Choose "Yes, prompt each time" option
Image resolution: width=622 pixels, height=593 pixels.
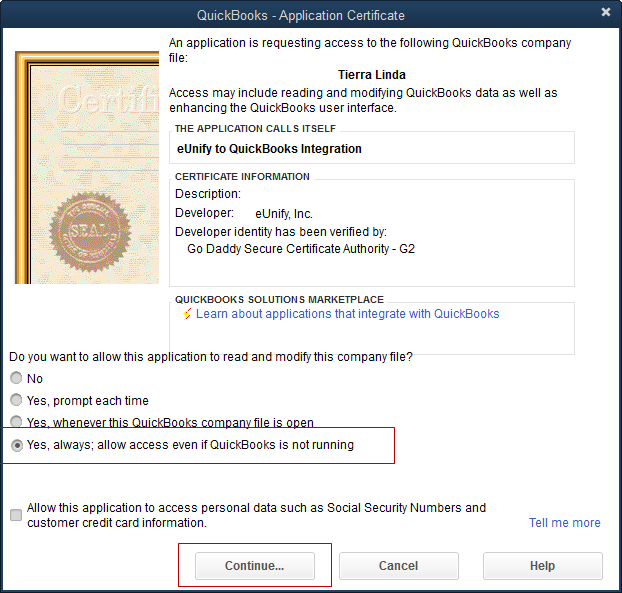click(x=16, y=400)
